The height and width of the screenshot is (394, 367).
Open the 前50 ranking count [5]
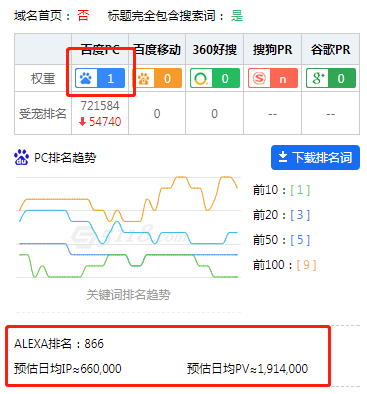(300, 240)
